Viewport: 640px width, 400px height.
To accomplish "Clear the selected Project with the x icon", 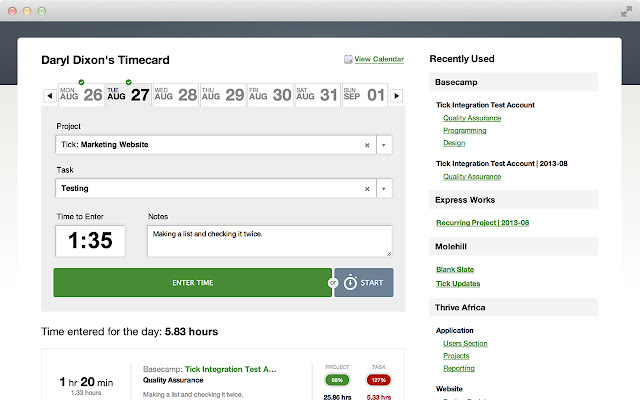I will [x=367, y=145].
